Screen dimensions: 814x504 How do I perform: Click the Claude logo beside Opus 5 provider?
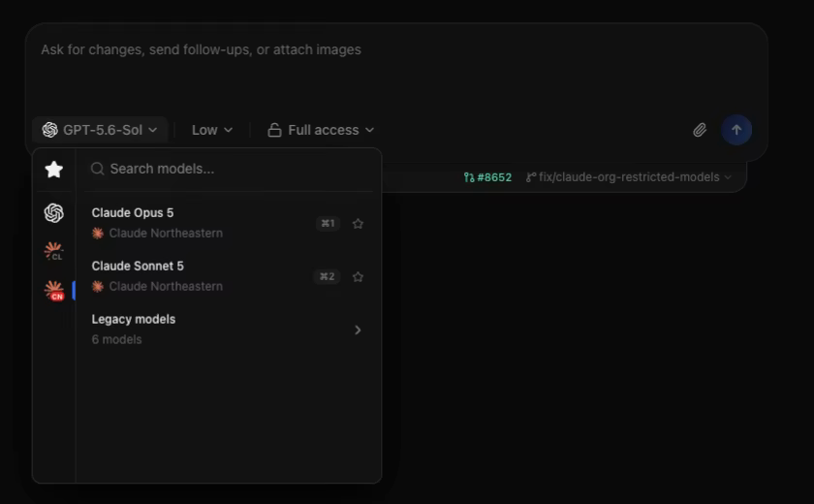[98, 233]
